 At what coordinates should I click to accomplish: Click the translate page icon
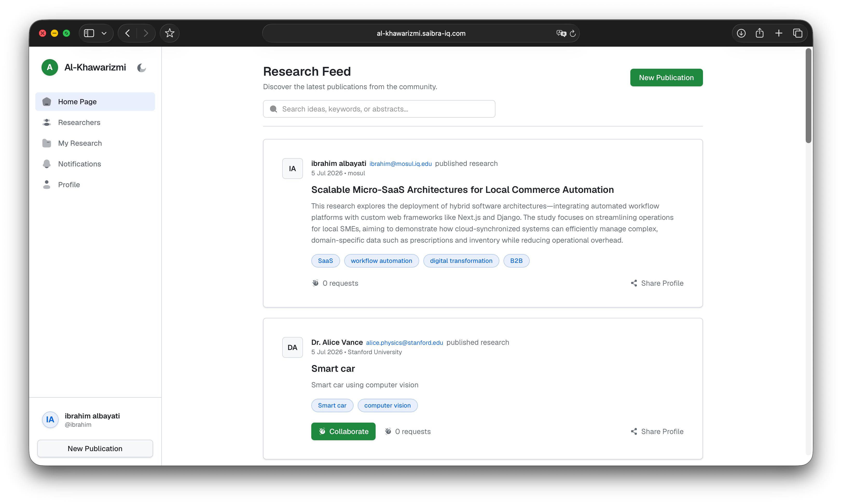(561, 33)
